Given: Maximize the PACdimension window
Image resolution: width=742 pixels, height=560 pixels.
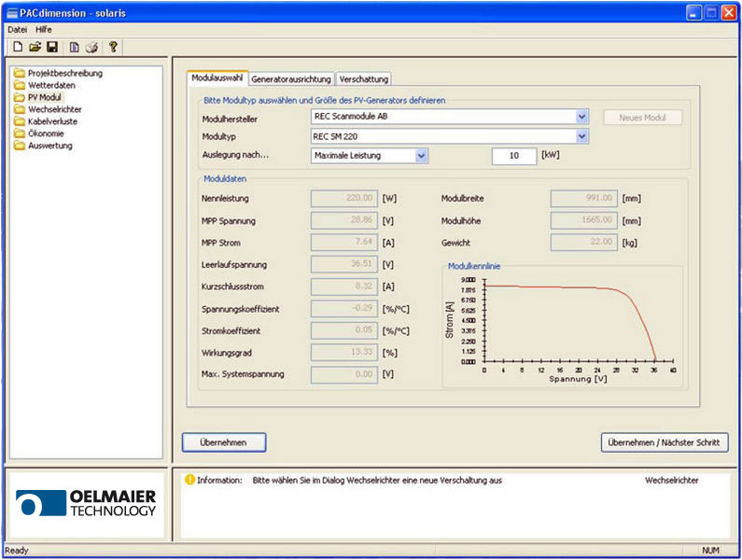Looking at the screenshot, I should 711,13.
